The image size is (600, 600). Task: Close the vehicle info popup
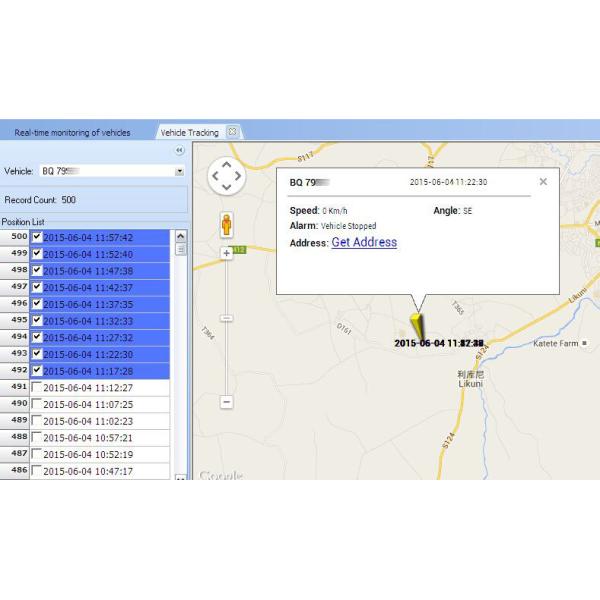point(543,182)
